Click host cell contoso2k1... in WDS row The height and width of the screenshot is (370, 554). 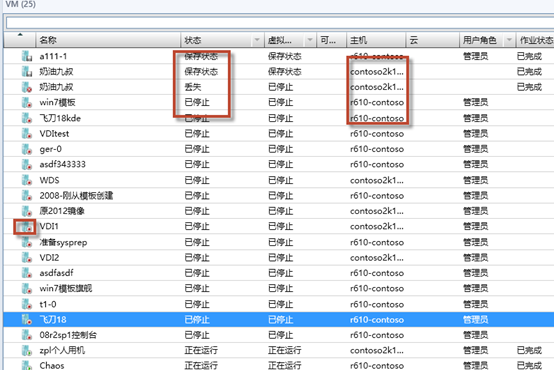tap(377, 180)
